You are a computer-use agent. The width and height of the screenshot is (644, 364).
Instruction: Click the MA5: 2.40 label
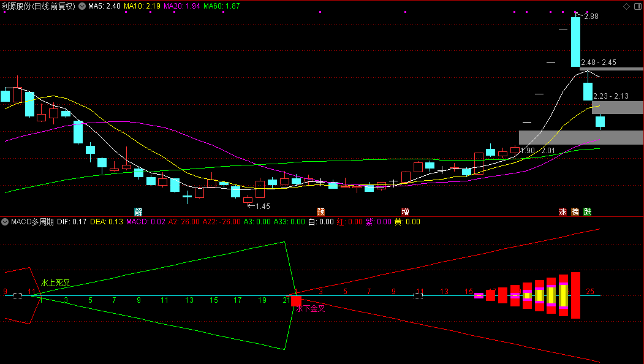[x=104, y=6]
